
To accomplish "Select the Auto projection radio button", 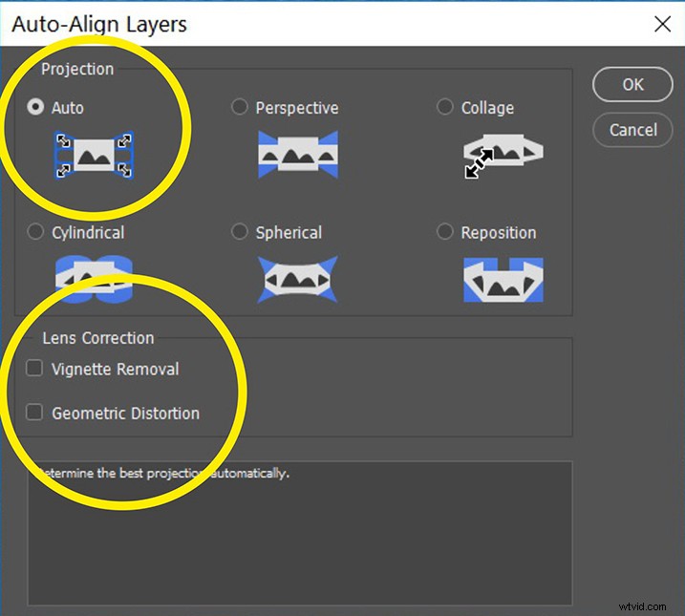I will click(35, 107).
